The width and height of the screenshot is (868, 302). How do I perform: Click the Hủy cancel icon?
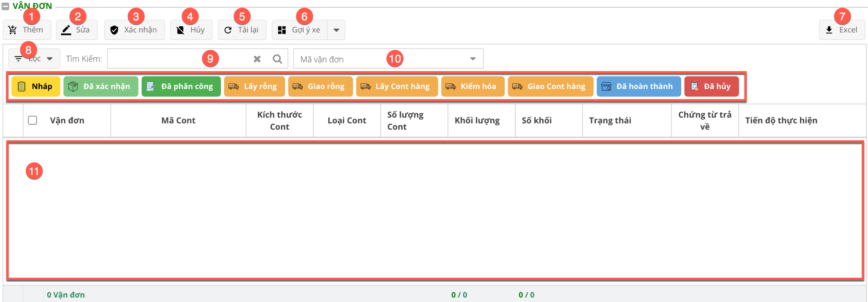[180, 30]
